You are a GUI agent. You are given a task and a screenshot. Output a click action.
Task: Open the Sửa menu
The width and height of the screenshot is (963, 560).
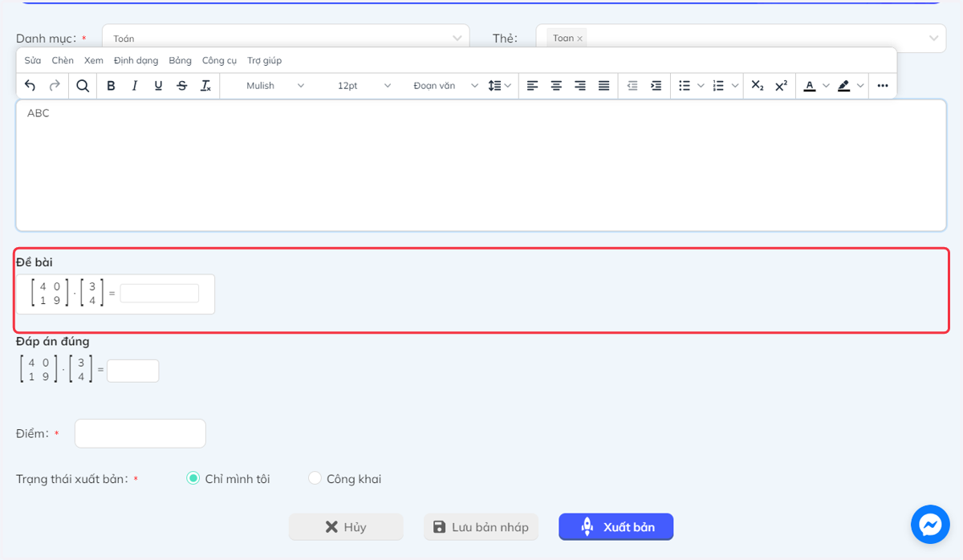coord(33,61)
